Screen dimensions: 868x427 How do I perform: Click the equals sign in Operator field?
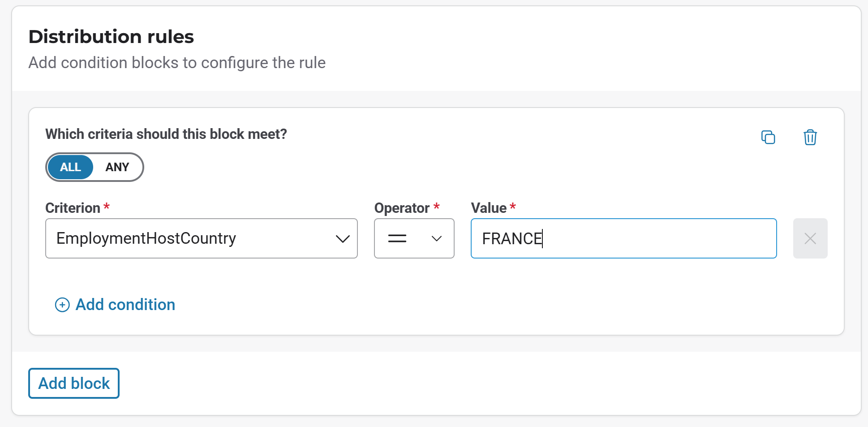pyautogui.click(x=397, y=238)
